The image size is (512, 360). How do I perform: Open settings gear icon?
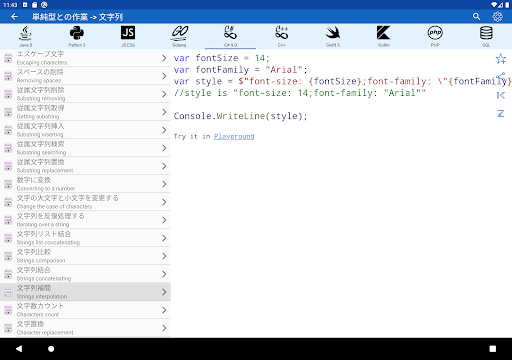tap(497, 17)
